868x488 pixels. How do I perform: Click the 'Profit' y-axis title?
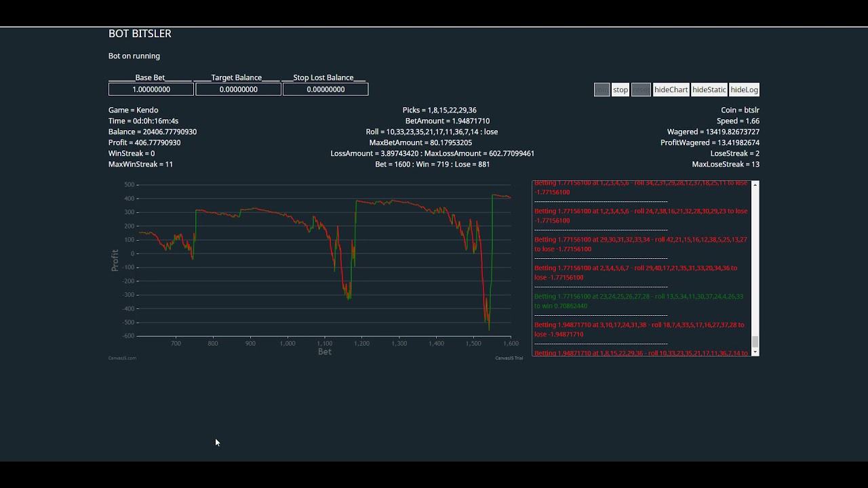coord(115,260)
